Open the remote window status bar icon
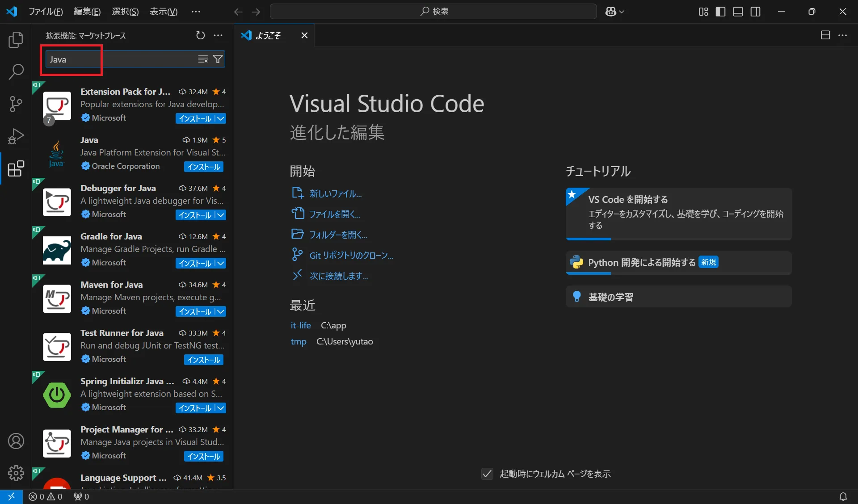 (11, 496)
